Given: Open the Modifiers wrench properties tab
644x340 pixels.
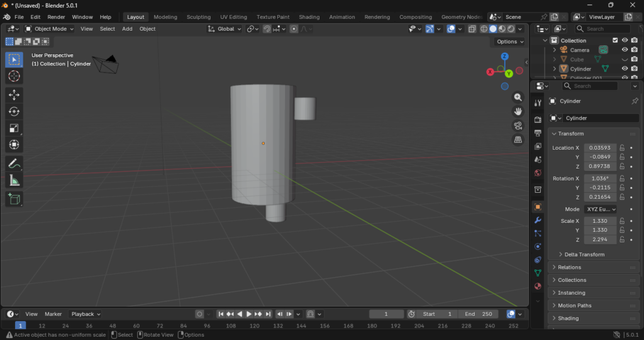Looking at the screenshot, I should click(x=538, y=220).
